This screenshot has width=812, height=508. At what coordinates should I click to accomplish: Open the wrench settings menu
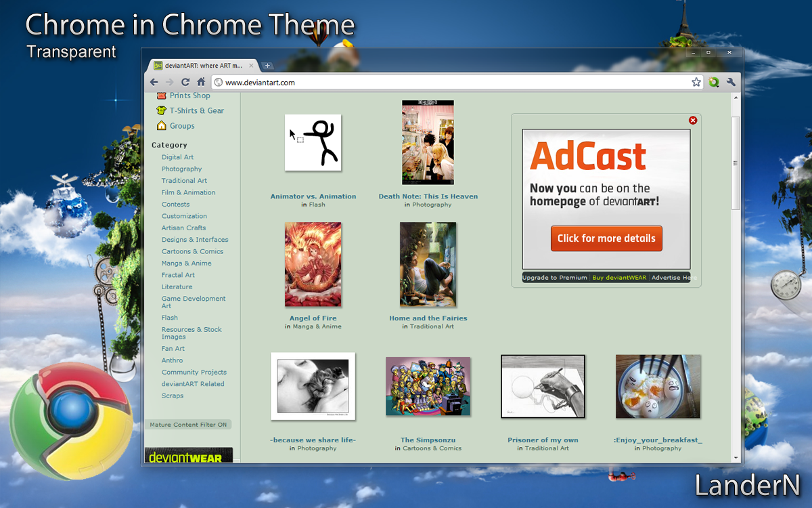coord(731,82)
